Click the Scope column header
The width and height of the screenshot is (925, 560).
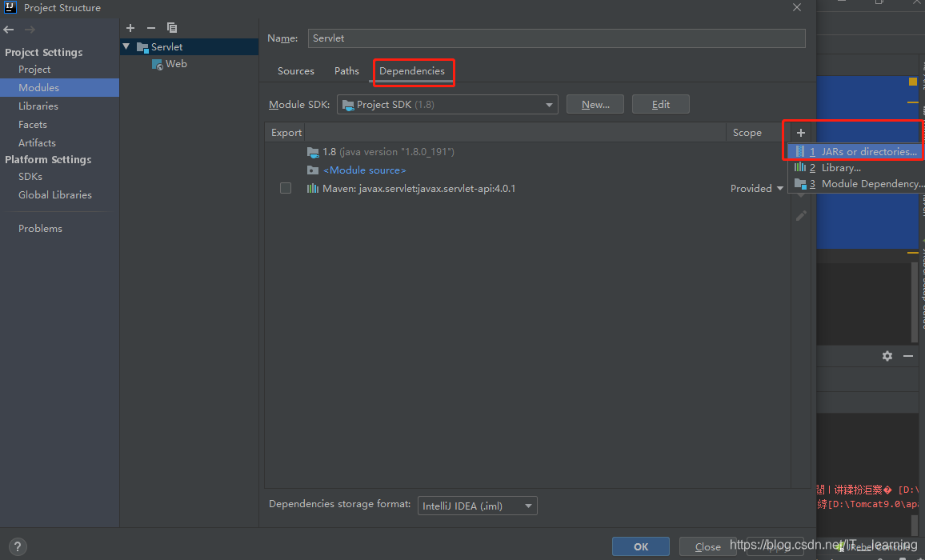coord(747,133)
